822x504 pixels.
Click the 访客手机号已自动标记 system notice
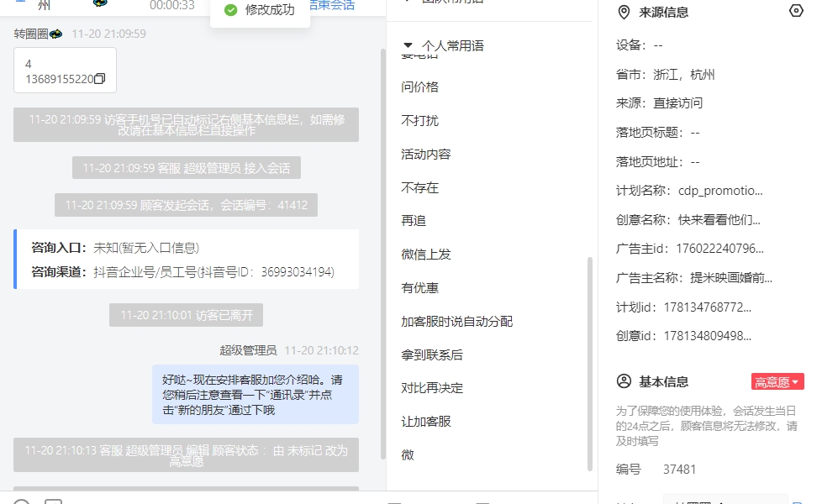(x=186, y=124)
